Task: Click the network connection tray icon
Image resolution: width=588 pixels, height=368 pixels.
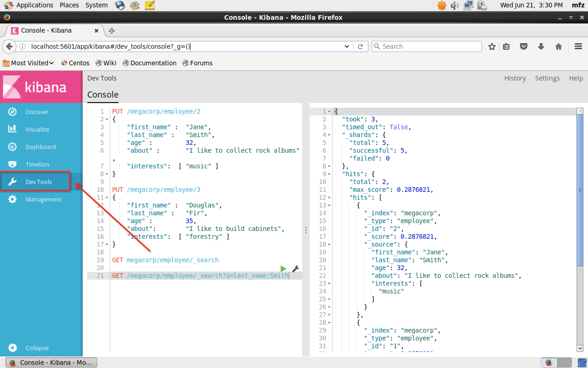Action: pyautogui.click(x=469, y=5)
